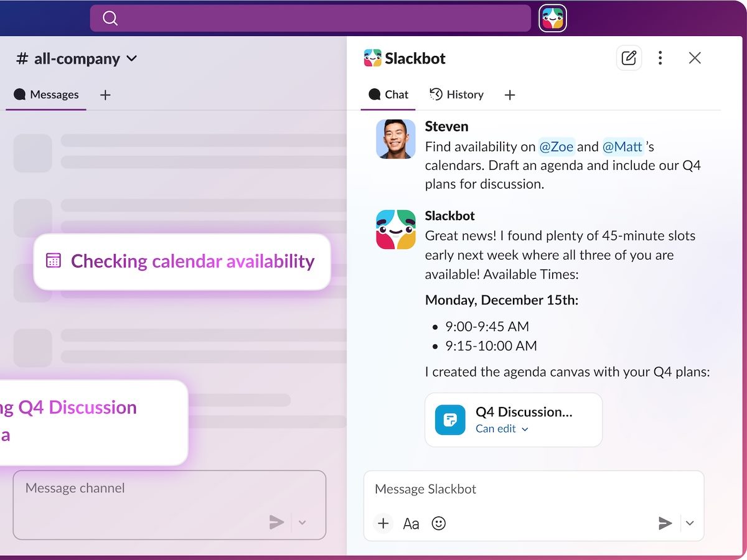
Task: Open Slackbot from the top bar icon
Action: coord(552,18)
